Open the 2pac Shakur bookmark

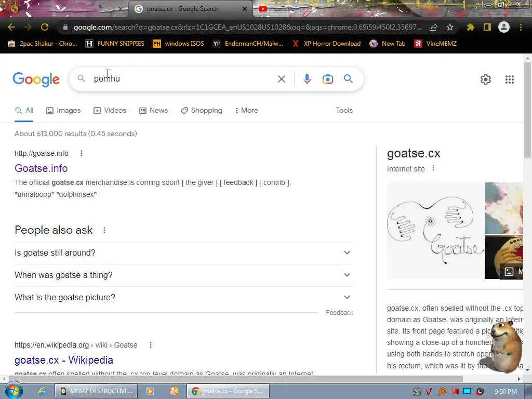point(43,44)
